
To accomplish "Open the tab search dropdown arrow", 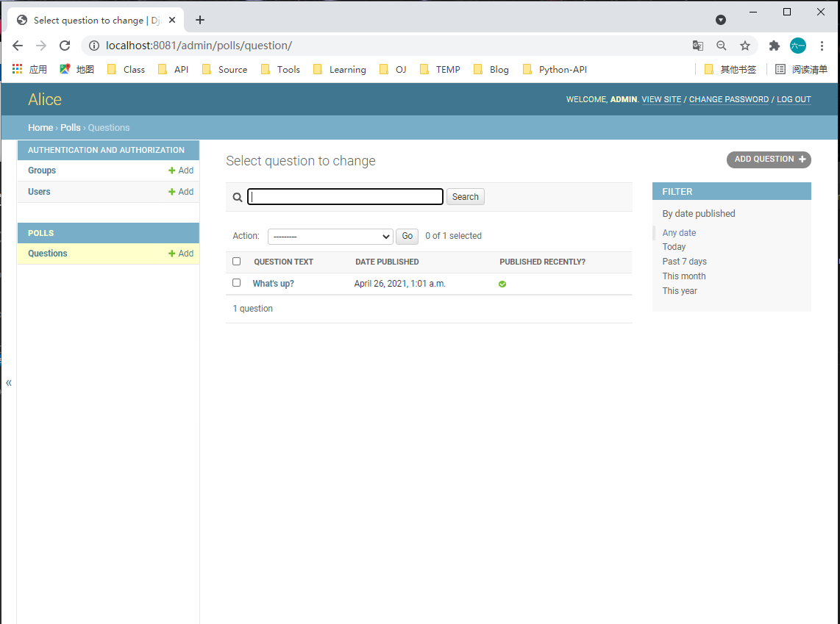I will point(721,20).
